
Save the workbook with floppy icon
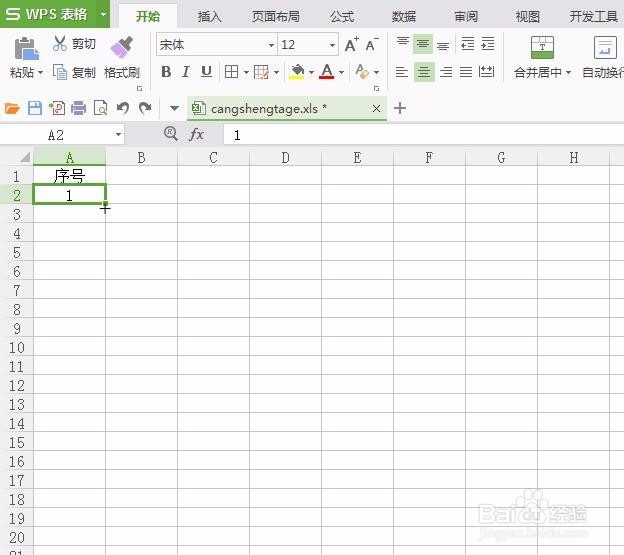(35, 108)
